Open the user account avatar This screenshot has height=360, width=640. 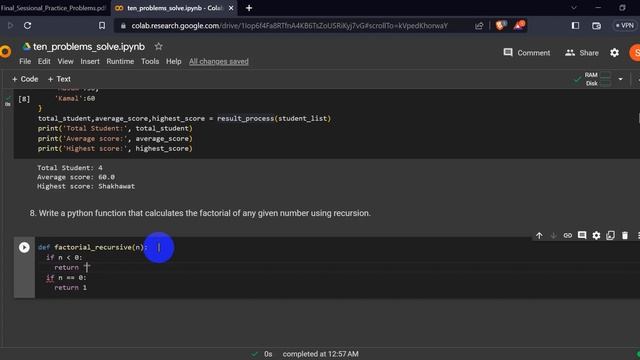point(635,53)
